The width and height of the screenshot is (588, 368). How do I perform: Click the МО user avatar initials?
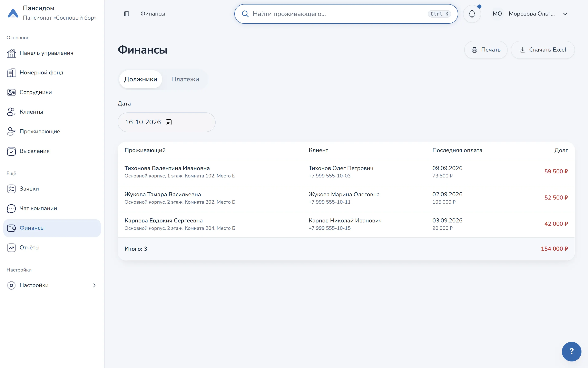497,14
